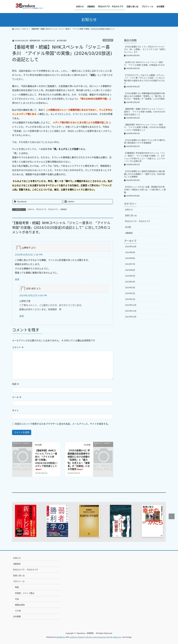Click the pencil author icon near 田淵 俊彦
Image resolution: width=178 pixels, height=644 pixels.
[58, 41]
